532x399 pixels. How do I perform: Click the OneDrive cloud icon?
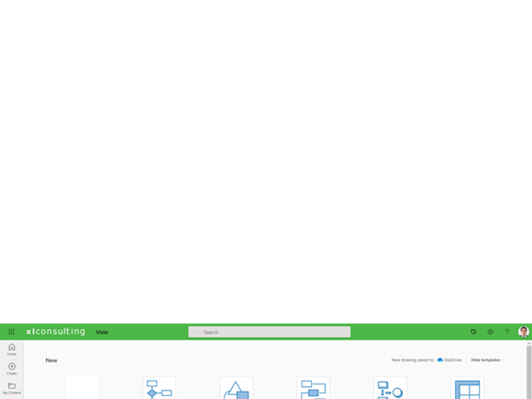440,360
